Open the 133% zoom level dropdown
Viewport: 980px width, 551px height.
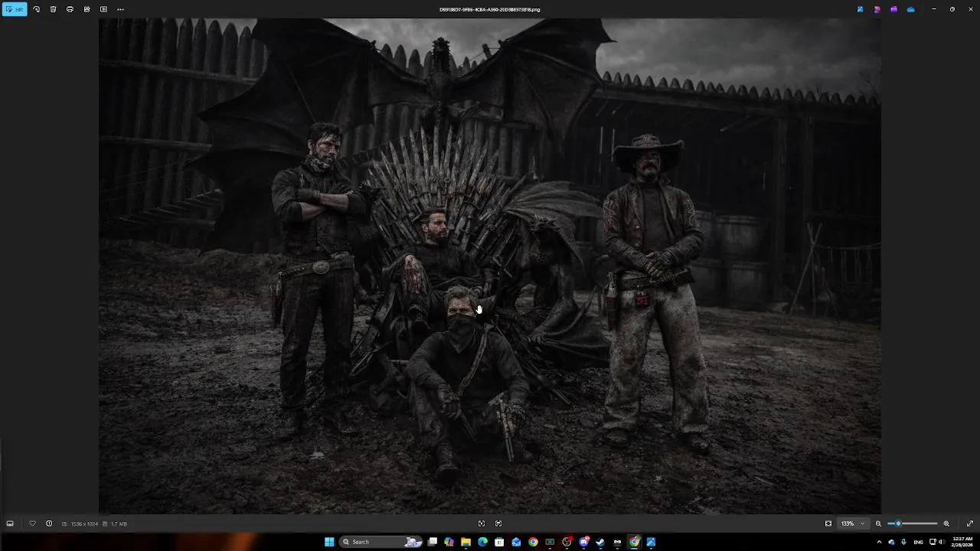point(852,523)
